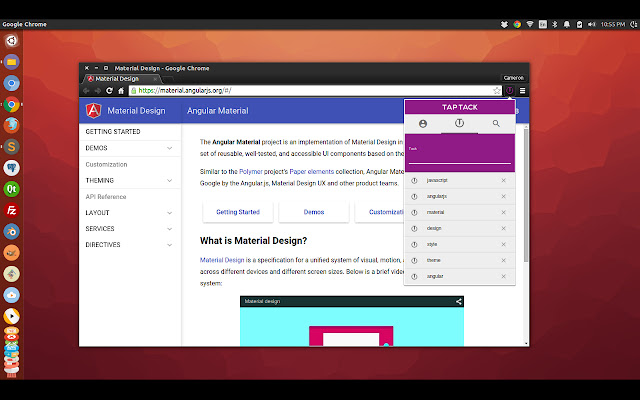Image resolution: width=640 pixels, height=400 pixels.
Task: Click the tack icon beside material
Action: pyautogui.click(x=414, y=212)
